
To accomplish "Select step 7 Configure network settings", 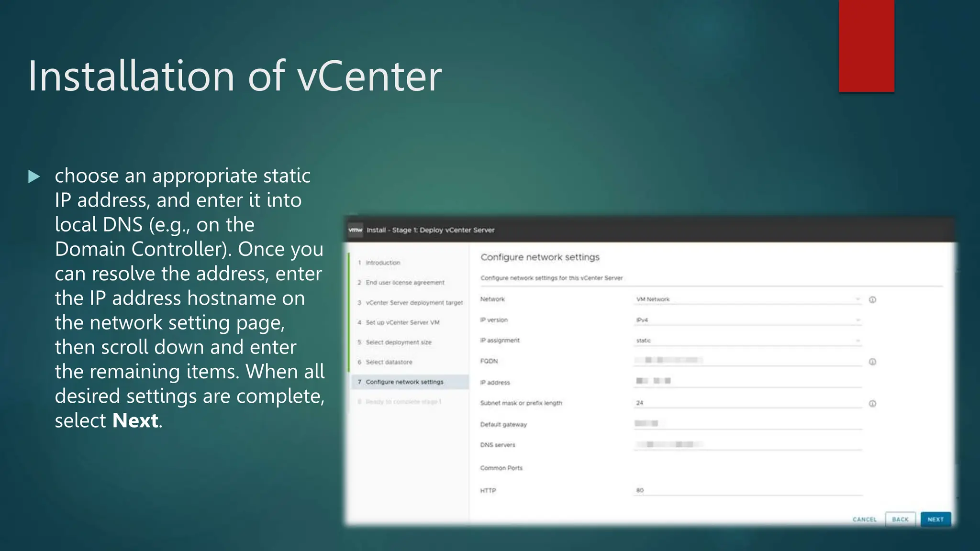I will pyautogui.click(x=409, y=382).
